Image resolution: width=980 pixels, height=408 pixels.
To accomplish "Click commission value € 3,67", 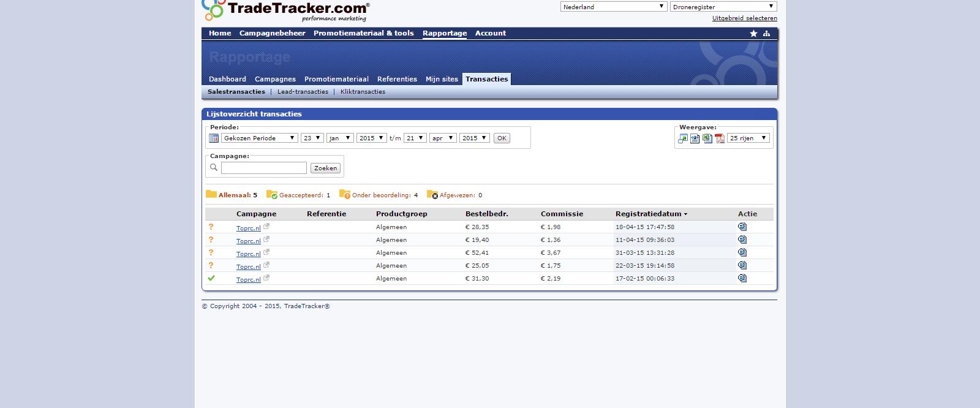I will [551, 252].
